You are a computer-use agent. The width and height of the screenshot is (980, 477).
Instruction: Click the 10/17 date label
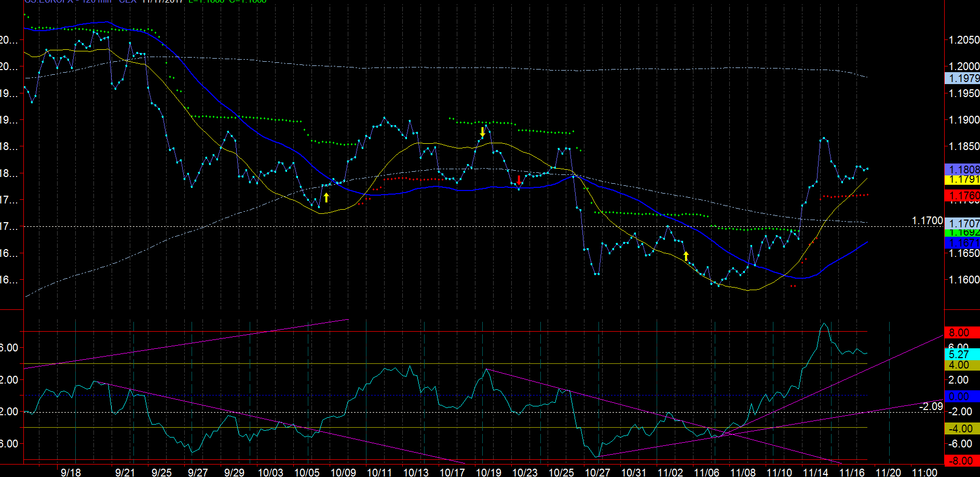(x=452, y=472)
